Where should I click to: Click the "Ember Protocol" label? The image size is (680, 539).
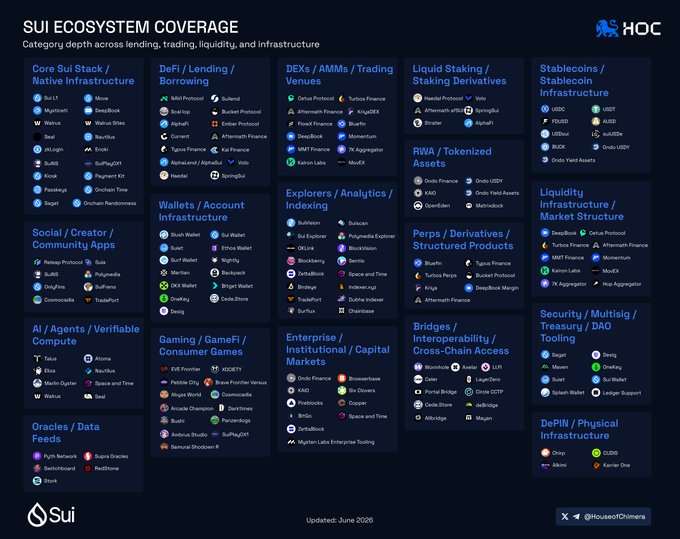coord(240,124)
